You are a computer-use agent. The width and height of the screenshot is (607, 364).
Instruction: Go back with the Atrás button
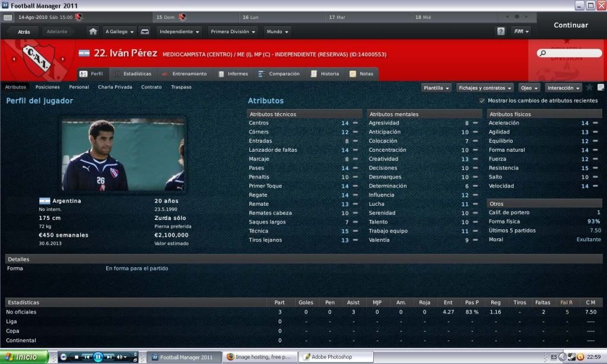24,32
